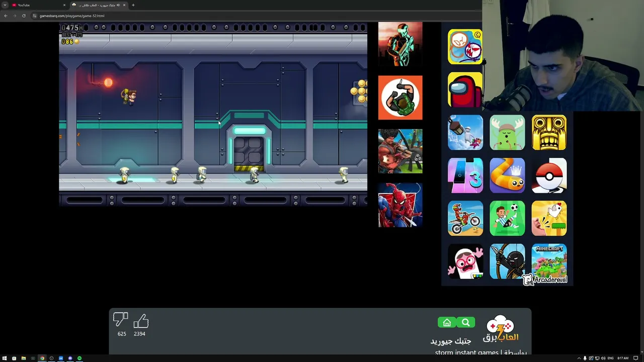This screenshot has width=644, height=362.
Task: Go to site home via green house button
Action: 447,323
